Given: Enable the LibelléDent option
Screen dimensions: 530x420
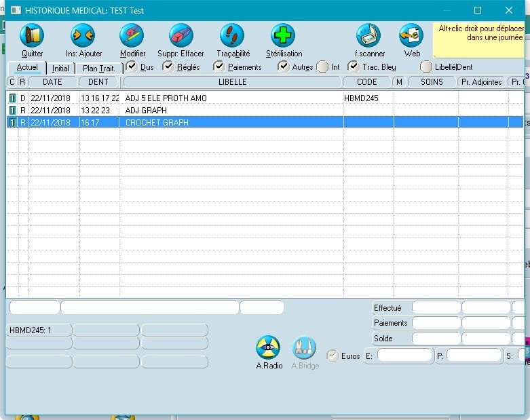Looking at the screenshot, I should (426, 66).
